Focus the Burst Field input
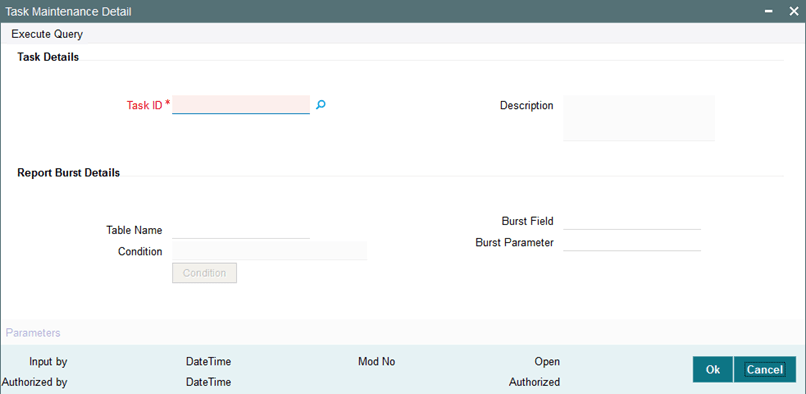Viewport: 806px width, 394px height. click(632, 221)
